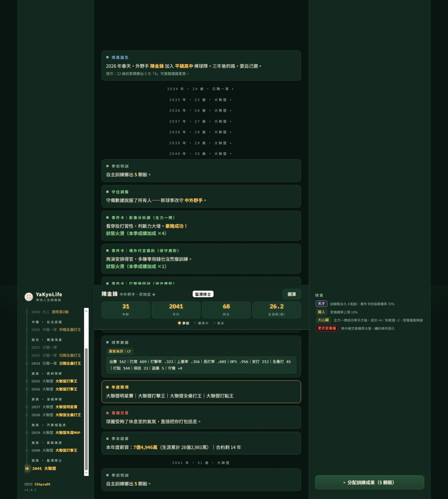Click the player name 陳金鋒 in header
The width and height of the screenshot is (448, 499).
tap(110, 294)
